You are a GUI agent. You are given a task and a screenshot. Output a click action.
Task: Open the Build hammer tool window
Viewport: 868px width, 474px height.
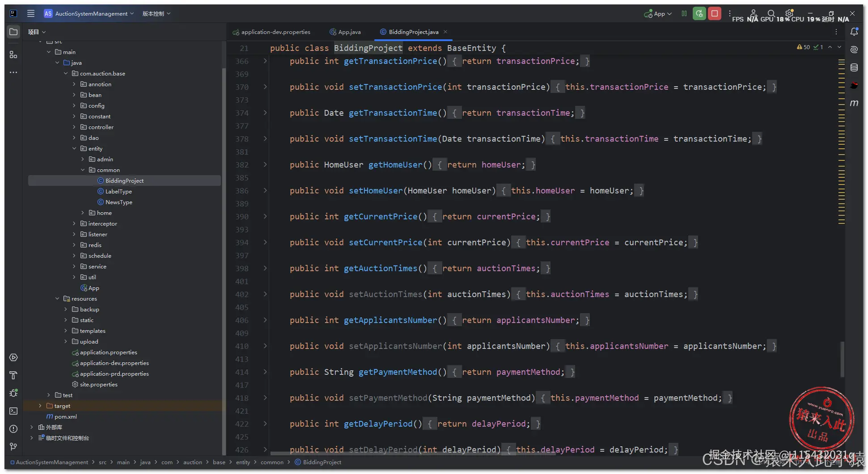(13, 375)
